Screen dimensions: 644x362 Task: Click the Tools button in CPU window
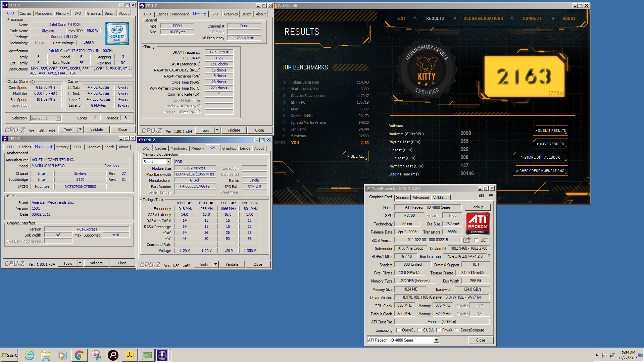click(68, 130)
